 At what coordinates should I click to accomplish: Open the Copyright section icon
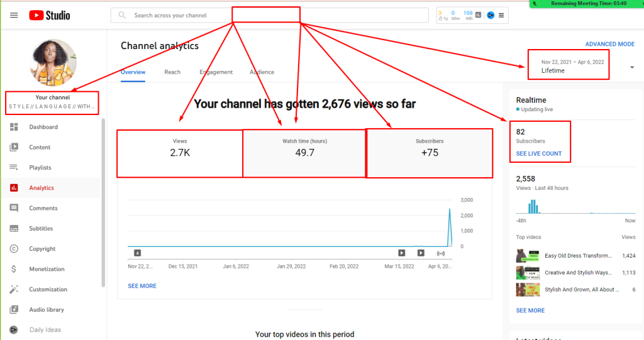(14, 248)
